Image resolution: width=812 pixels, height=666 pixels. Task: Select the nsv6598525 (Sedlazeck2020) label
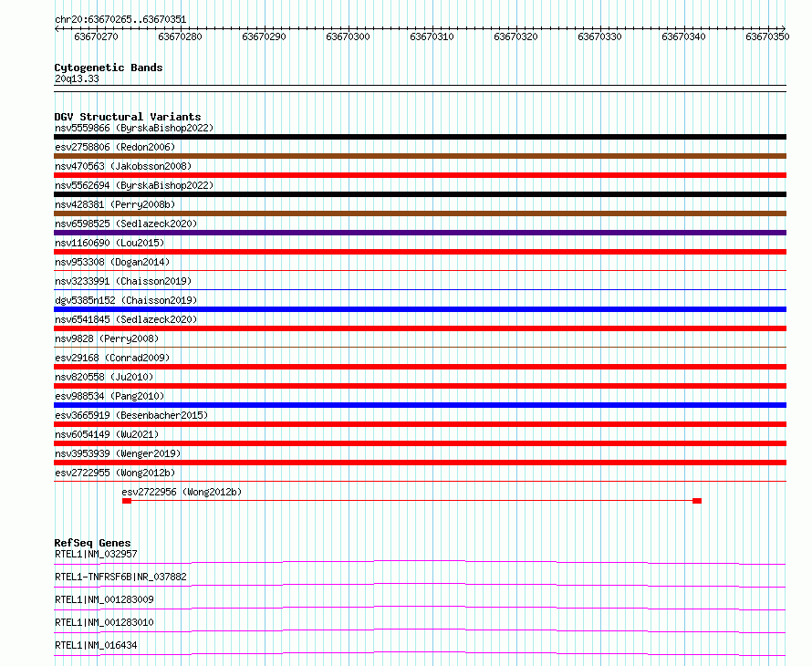(126, 224)
